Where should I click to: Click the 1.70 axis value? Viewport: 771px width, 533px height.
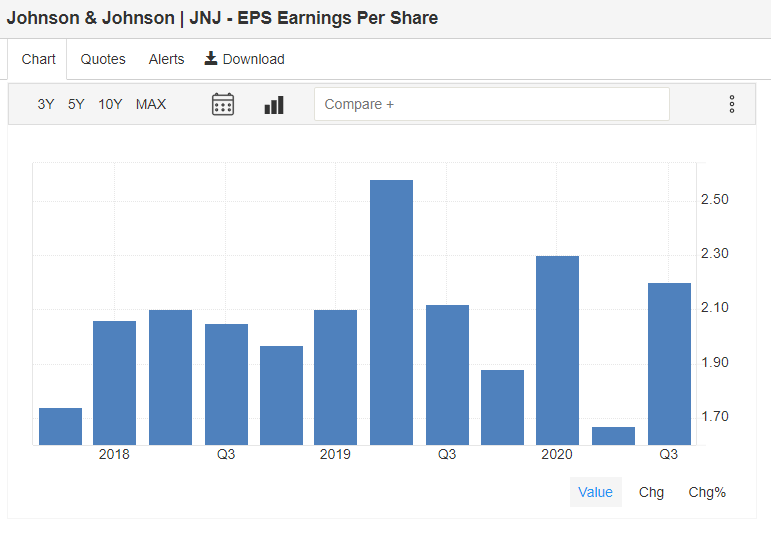tap(714, 416)
